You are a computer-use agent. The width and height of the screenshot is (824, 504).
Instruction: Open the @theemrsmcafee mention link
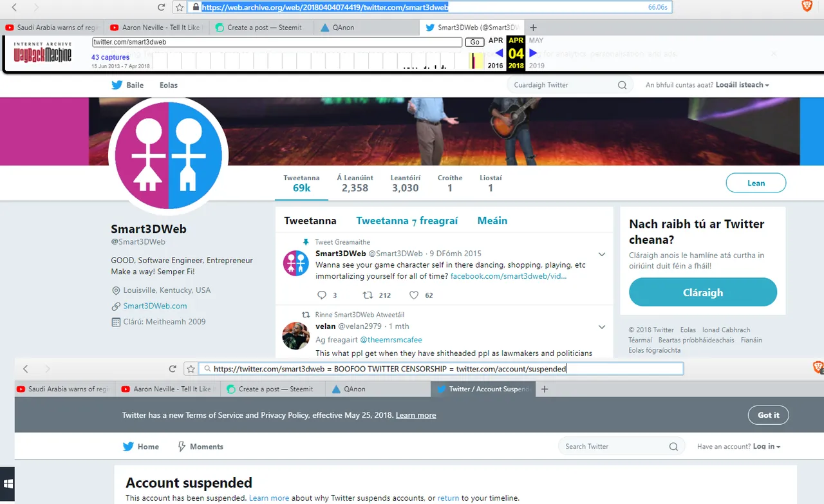pyautogui.click(x=391, y=340)
